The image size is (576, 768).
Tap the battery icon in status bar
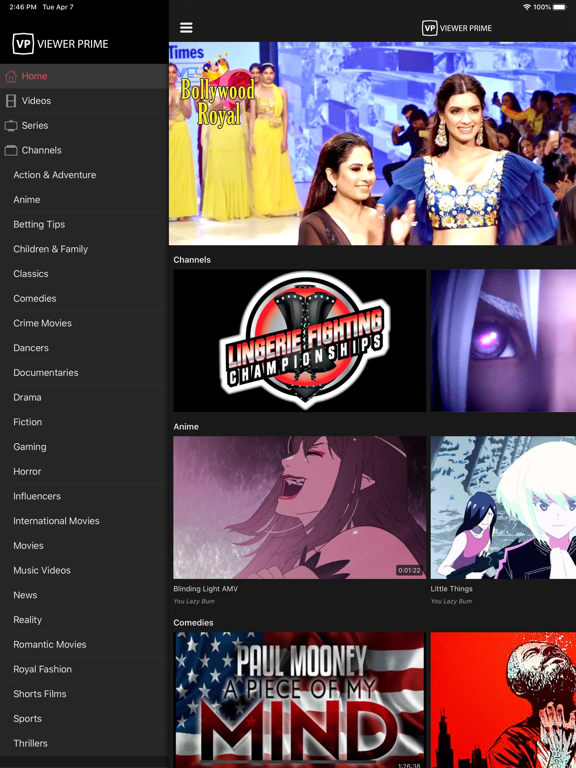point(559,7)
